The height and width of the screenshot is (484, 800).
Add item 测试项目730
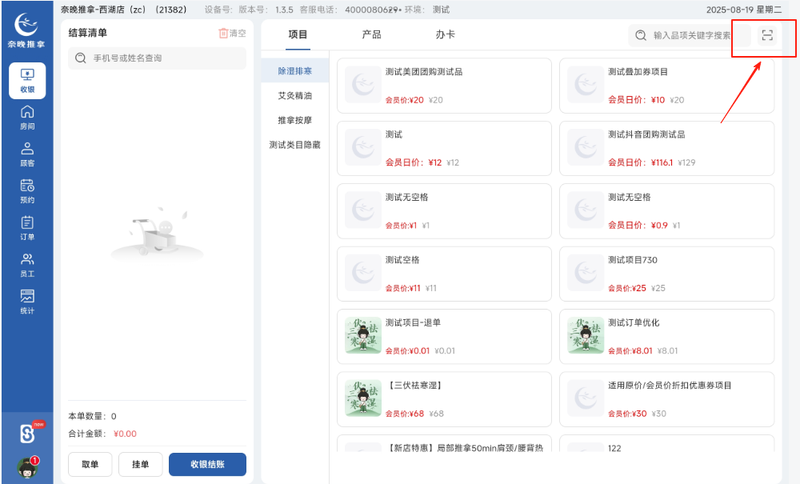(x=667, y=274)
